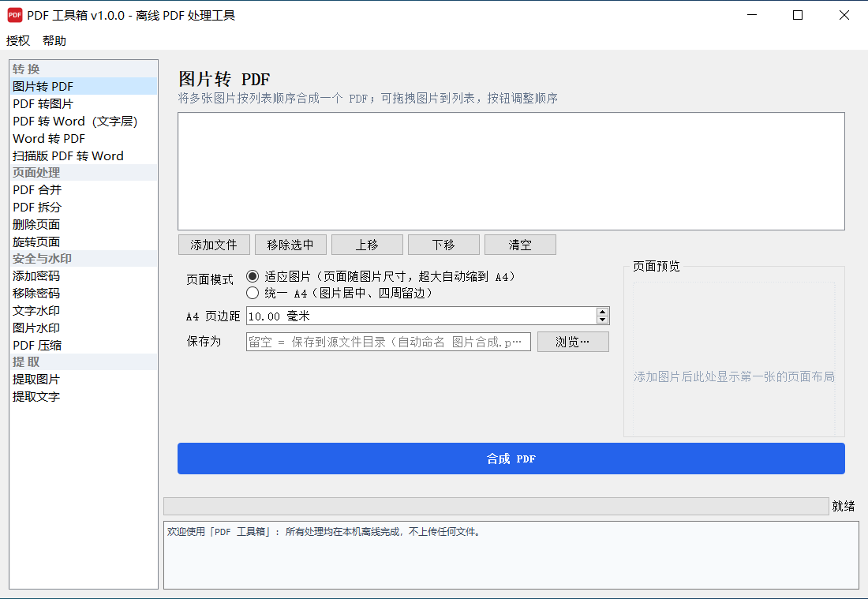Click the empty image file list area
868x599 pixels.
pyautogui.click(x=511, y=171)
